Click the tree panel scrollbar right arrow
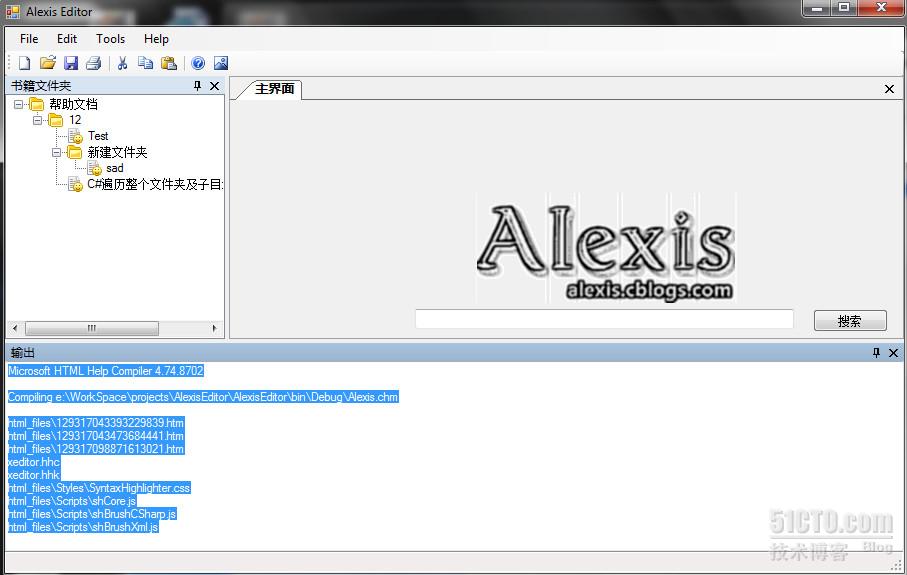 [x=214, y=329]
